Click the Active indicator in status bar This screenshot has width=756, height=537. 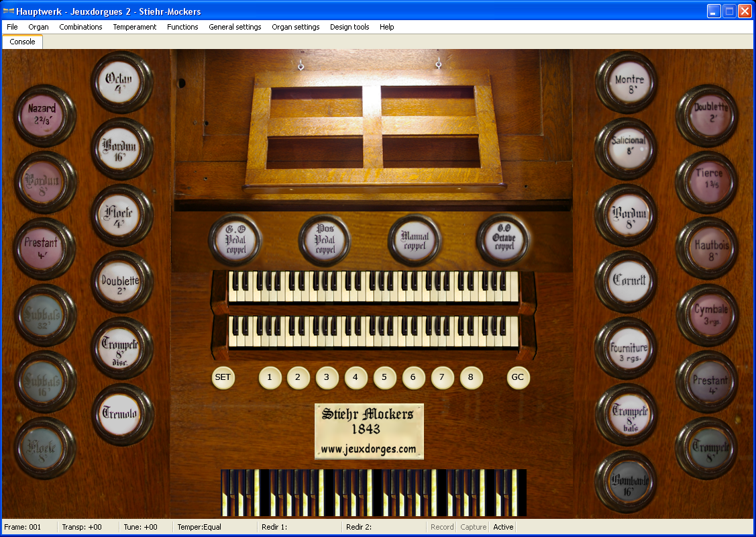pos(503,527)
